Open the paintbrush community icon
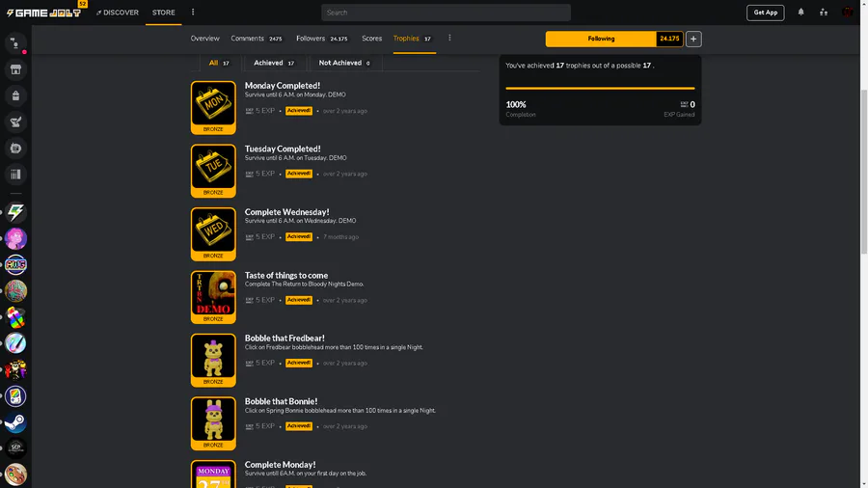868x488 pixels. pyautogui.click(x=15, y=343)
